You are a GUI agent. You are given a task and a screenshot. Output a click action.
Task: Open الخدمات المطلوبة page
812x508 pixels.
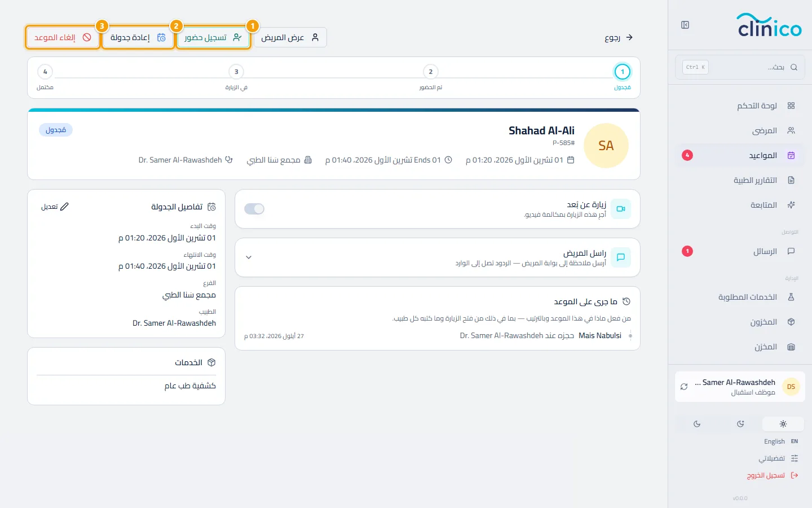coord(740,297)
